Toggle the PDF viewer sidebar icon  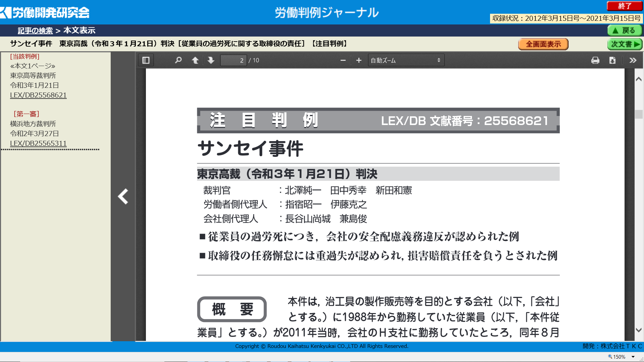(x=146, y=60)
